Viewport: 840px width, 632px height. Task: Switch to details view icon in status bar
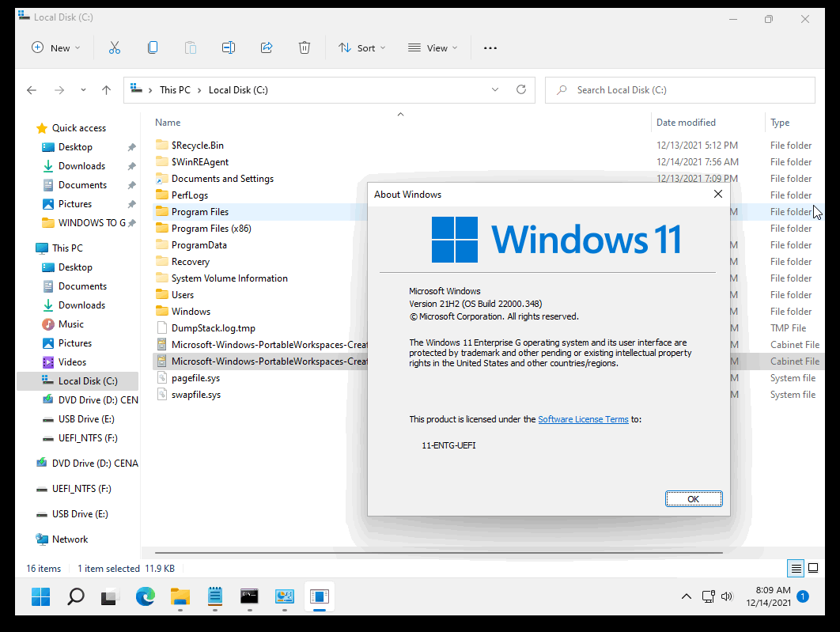(796, 568)
